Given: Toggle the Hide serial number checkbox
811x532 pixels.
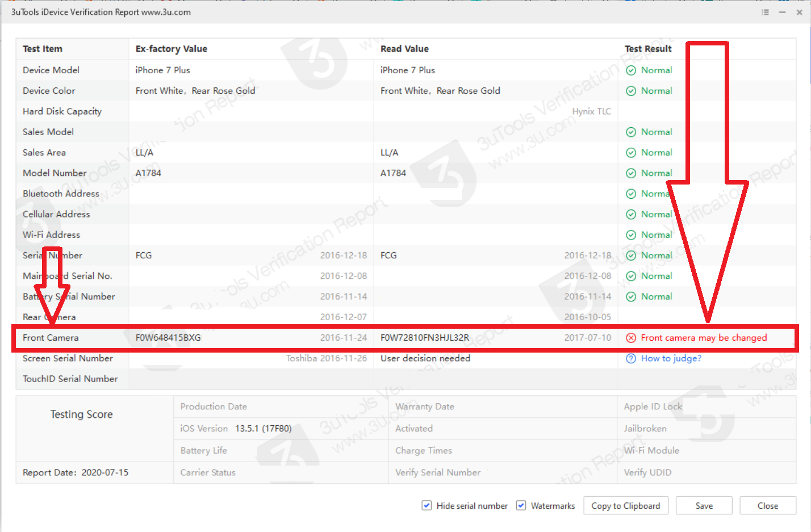Looking at the screenshot, I should (x=427, y=505).
